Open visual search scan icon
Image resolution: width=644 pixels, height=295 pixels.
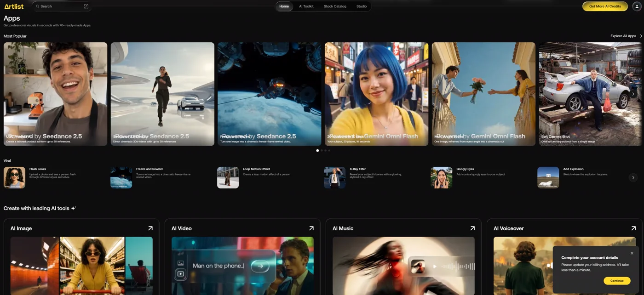coord(86,6)
